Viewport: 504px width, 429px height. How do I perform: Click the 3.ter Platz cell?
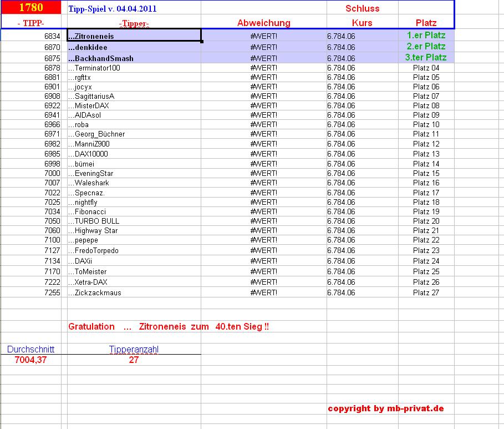(426, 57)
